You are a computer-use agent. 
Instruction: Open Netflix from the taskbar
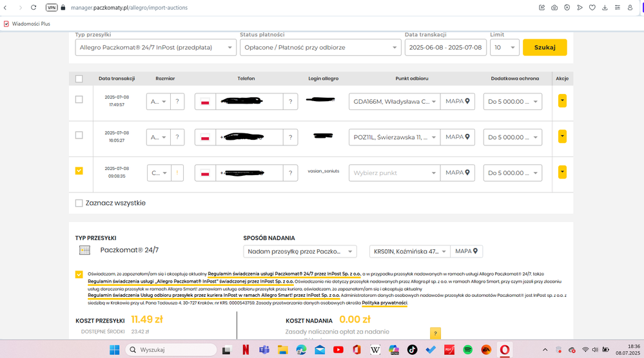[246, 350]
